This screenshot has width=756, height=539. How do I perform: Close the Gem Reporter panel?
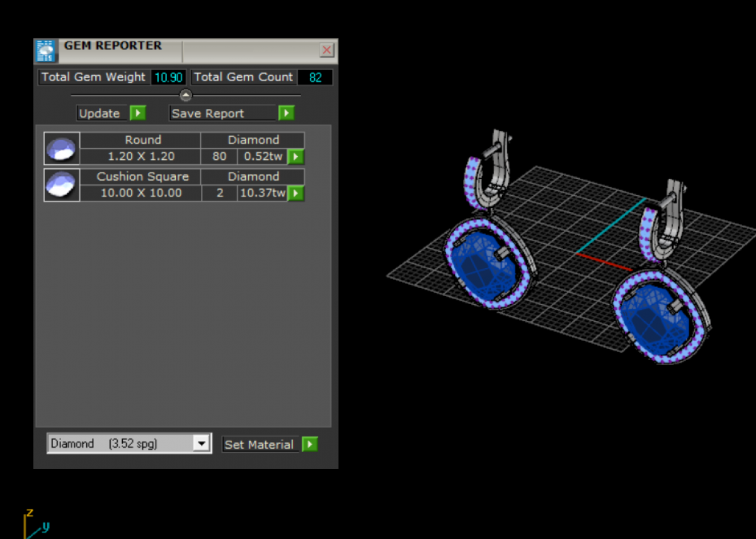(x=326, y=50)
